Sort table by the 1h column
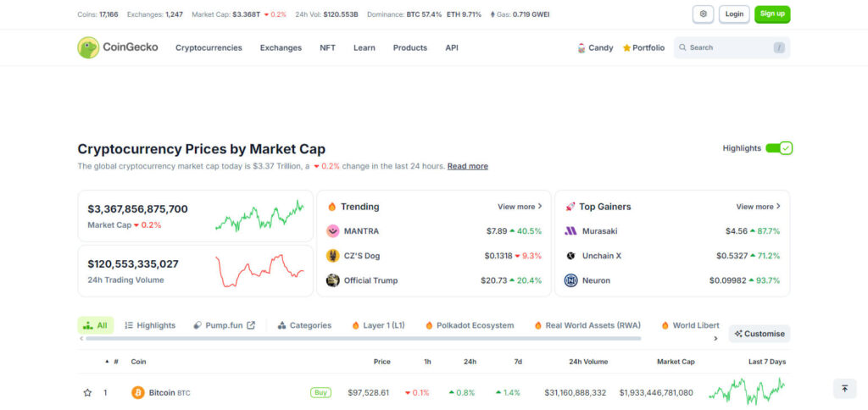 (x=427, y=362)
